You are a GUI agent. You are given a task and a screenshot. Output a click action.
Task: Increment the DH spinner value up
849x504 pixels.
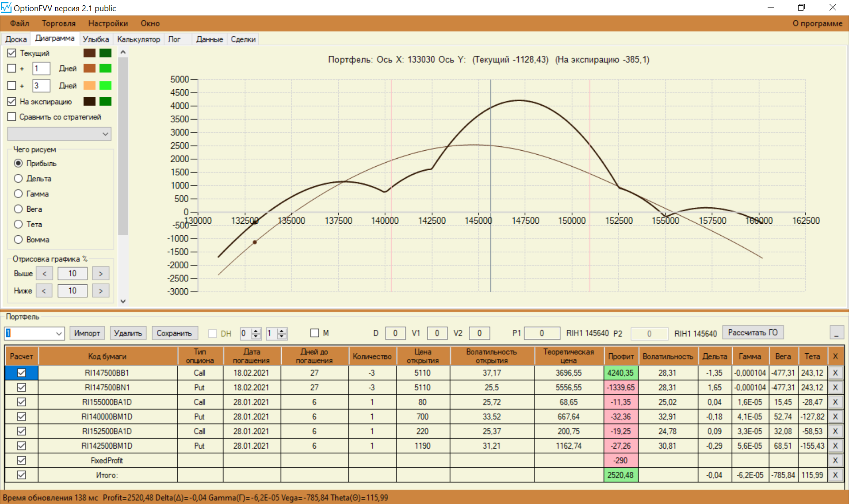(256, 331)
